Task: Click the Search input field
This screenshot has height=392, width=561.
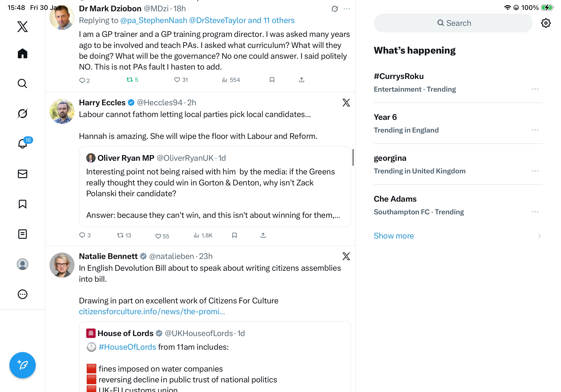Action: coord(453,23)
